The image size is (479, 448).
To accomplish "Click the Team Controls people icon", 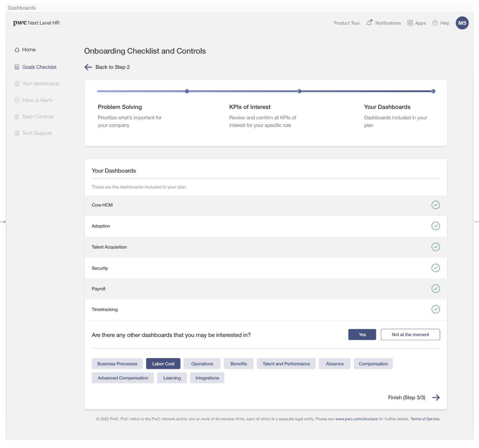I will click(17, 117).
